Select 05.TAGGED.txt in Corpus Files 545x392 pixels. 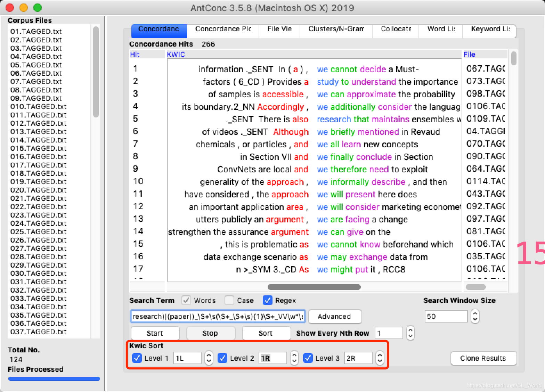click(x=36, y=65)
